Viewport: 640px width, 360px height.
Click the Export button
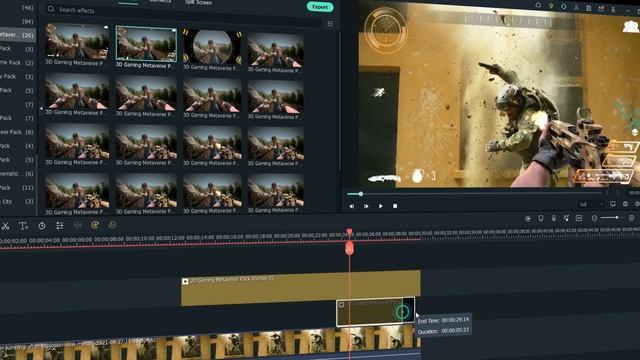coord(320,7)
